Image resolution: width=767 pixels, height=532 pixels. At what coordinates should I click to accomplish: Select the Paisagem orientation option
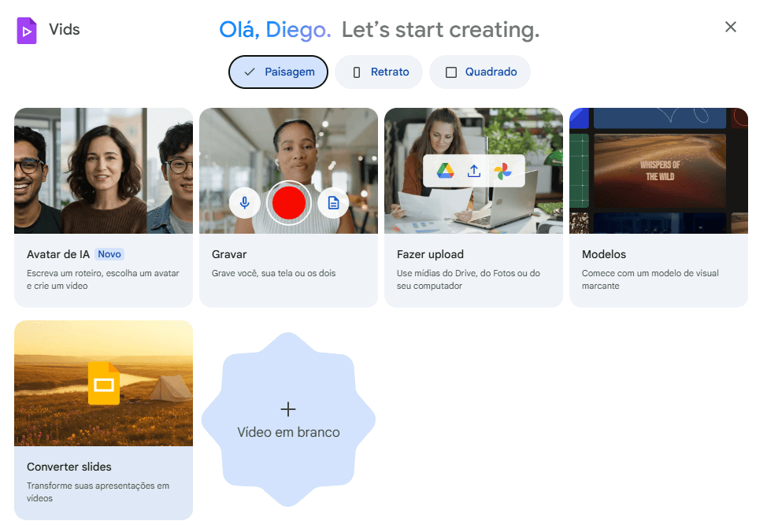278,72
